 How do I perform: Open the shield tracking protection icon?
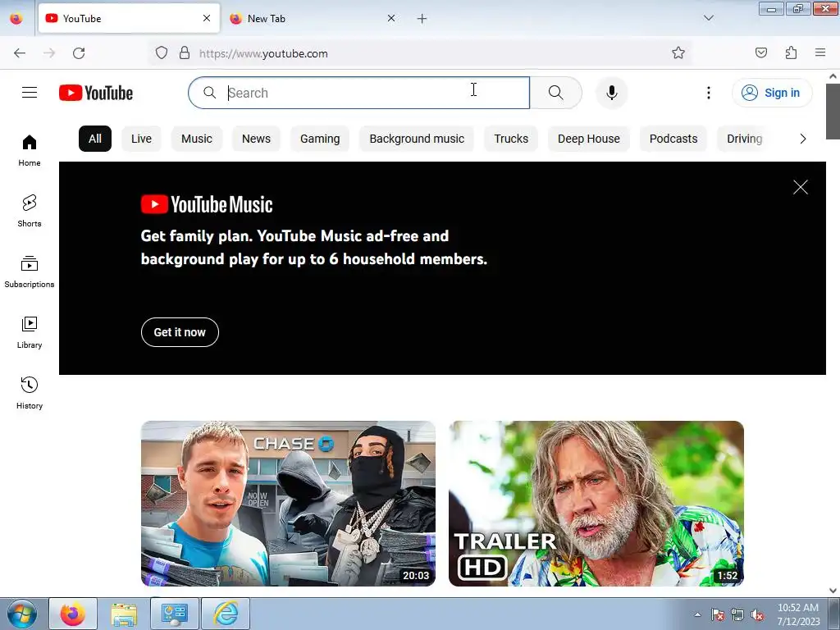pyautogui.click(x=162, y=53)
